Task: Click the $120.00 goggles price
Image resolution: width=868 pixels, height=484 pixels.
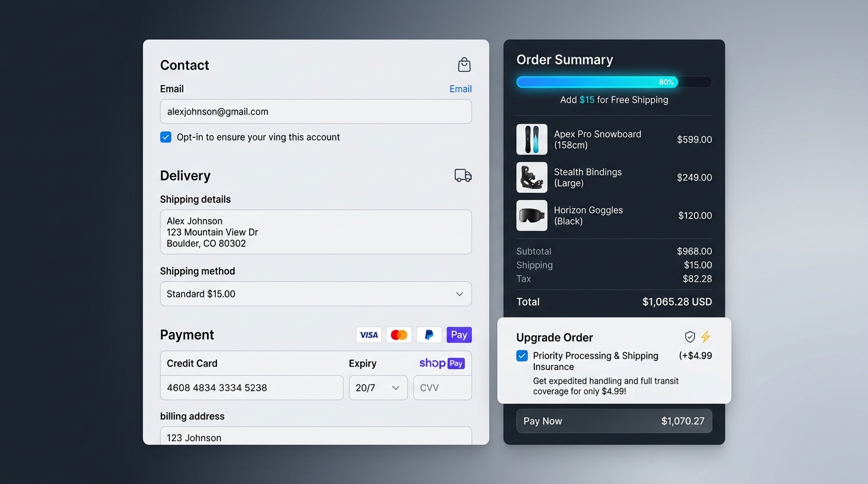Action: click(695, 216)
